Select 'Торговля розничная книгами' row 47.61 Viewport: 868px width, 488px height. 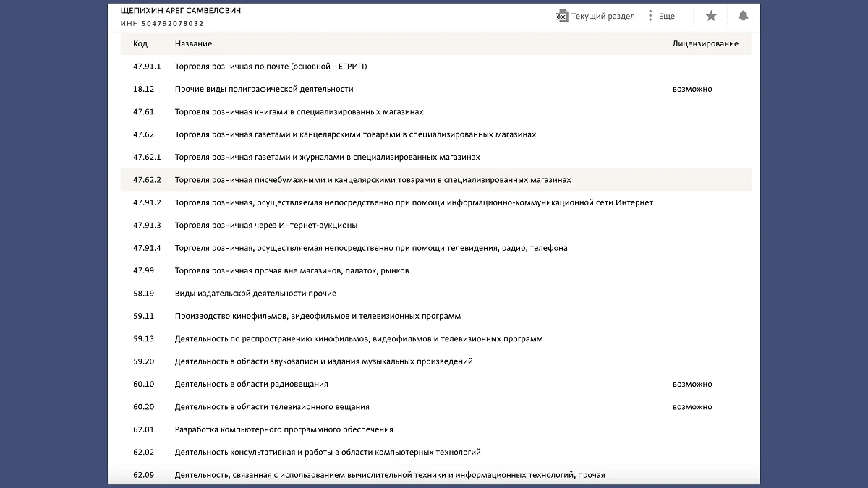(299, 112)
